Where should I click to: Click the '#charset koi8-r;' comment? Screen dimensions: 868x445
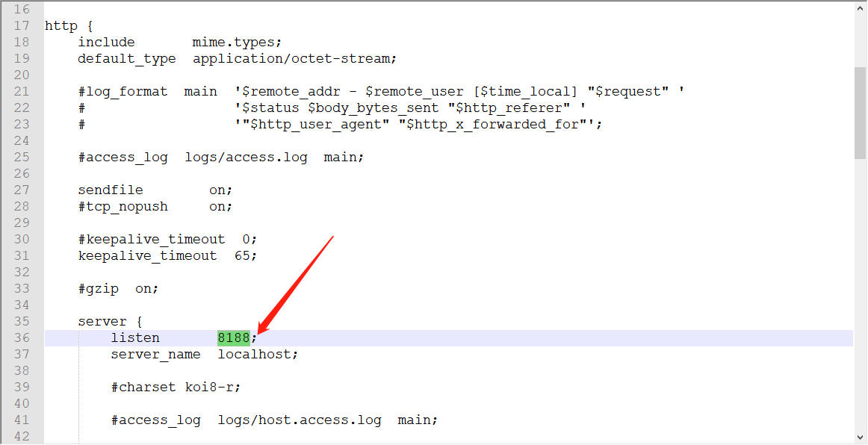(x=176, y=388)
